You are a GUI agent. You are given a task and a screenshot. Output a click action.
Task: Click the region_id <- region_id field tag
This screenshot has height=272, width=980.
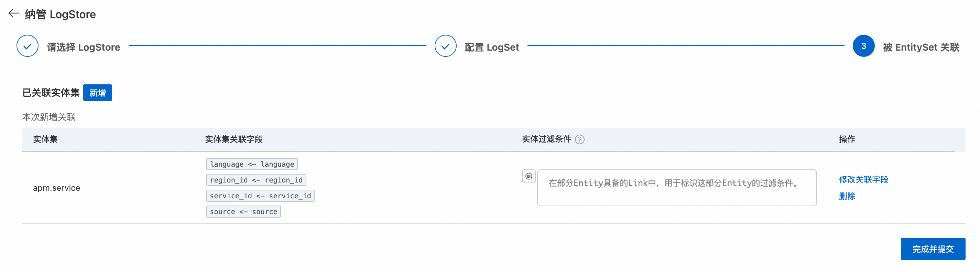tap(256, 180)
